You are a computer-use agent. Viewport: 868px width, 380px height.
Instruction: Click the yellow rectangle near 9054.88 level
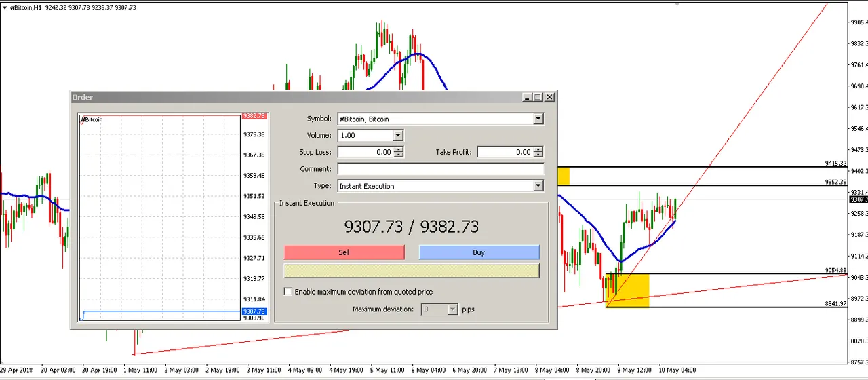click(627, 290)
